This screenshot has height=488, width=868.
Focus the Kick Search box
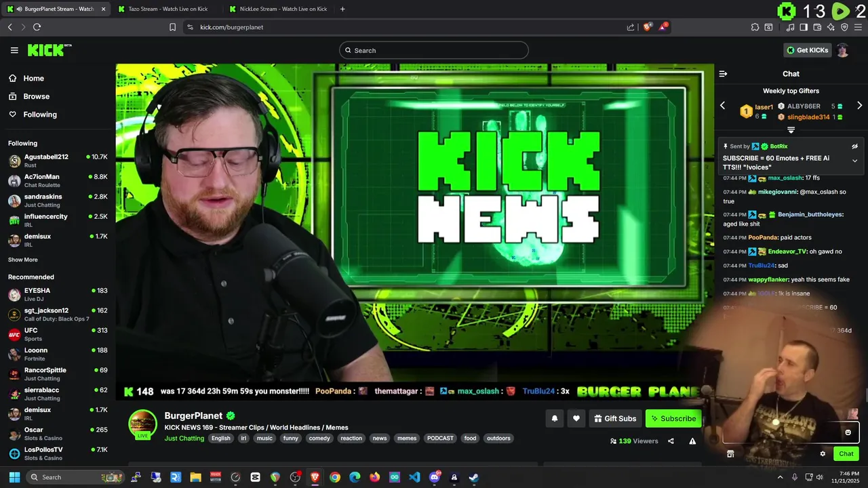coord(434,50)
